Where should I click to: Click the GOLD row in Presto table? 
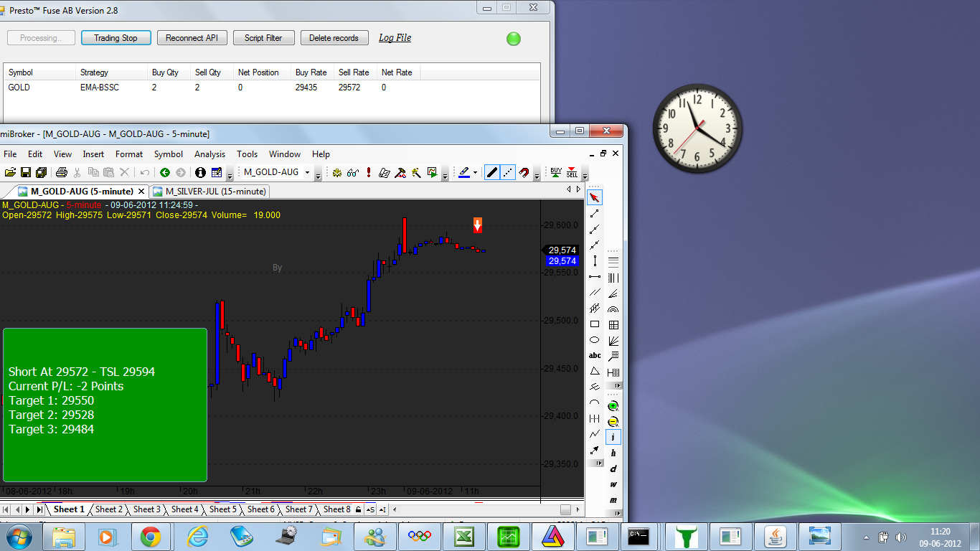(272, 88)
